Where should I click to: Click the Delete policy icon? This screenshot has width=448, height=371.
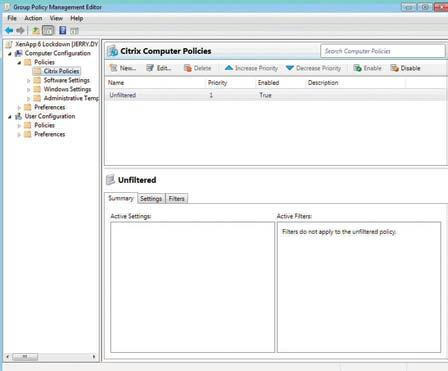(188, 68)
